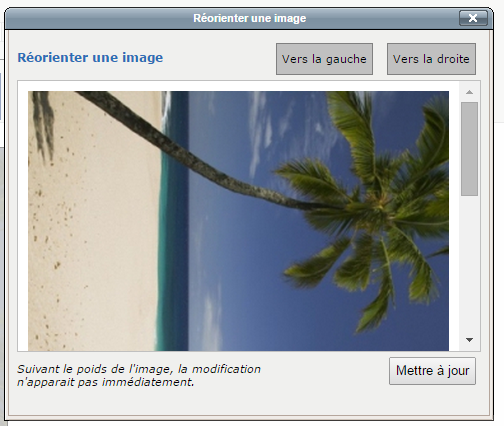Click the gray vertical scrollbar thumb
Screen dimensions: 504x426
469,149
